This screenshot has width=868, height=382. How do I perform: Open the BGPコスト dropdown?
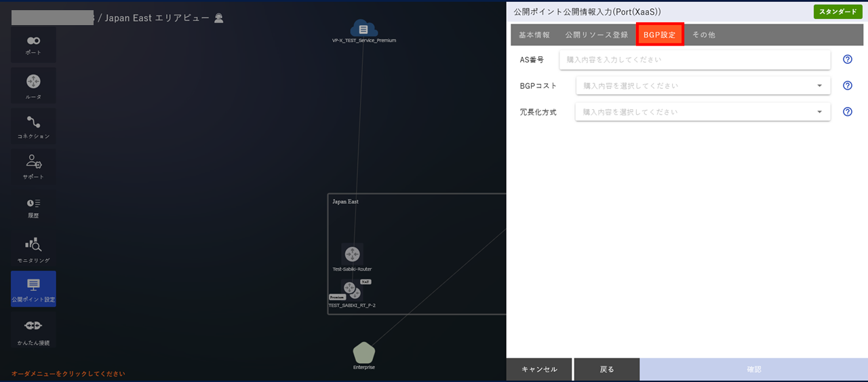click(703, 85)
